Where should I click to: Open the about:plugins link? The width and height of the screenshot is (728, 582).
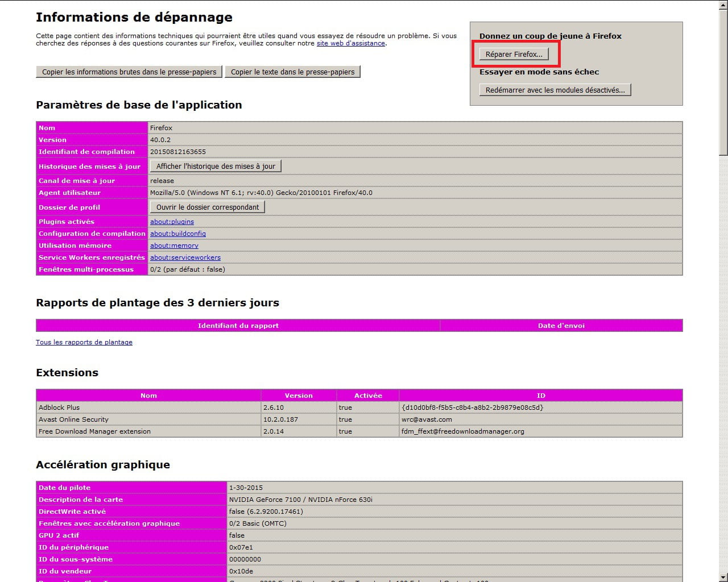[172, 222]
